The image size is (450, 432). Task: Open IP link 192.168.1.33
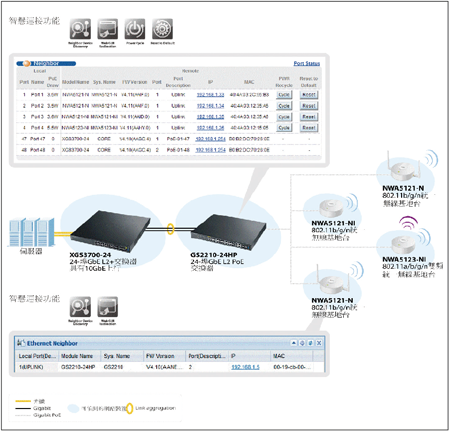click(210, 95)
